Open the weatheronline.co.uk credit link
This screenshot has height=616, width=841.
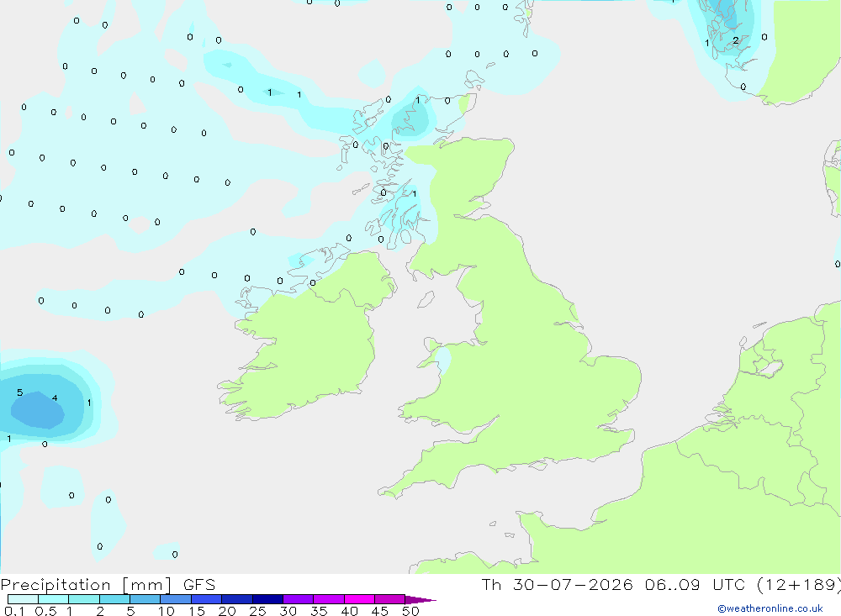(x=770, y=608)
